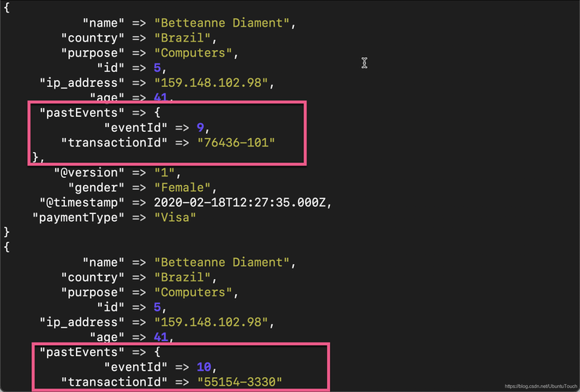This screenshot has width=580, height=392.
Task: Click the blog.csdn.net/UbuntuTouch watermark link
Action: click(x=541, y=387)
